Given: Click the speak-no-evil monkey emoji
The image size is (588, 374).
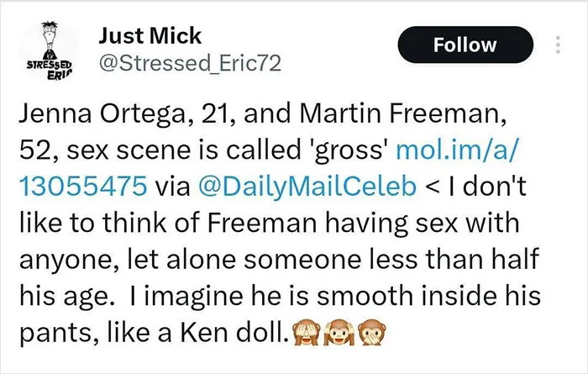Looking at the screenshot, I should [371, 332].
